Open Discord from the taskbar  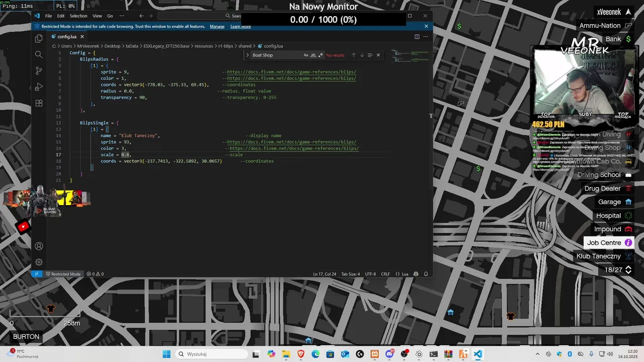[389, 354]
